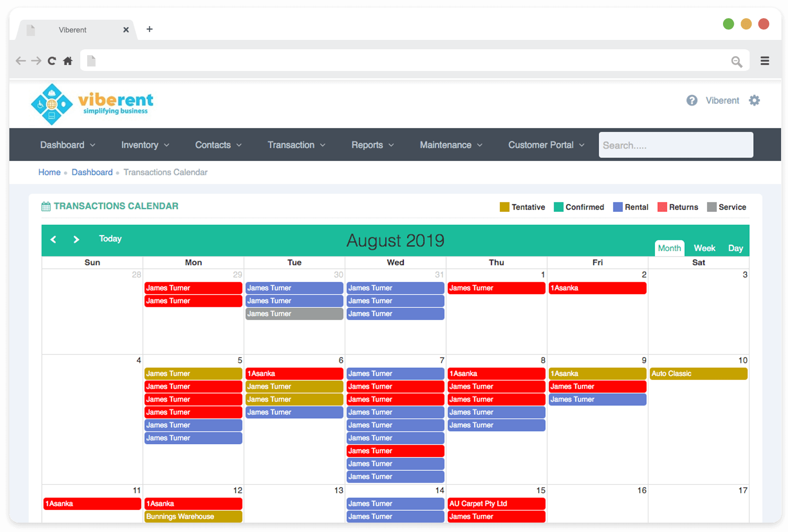Open a new browser tab

pos(150,30)
